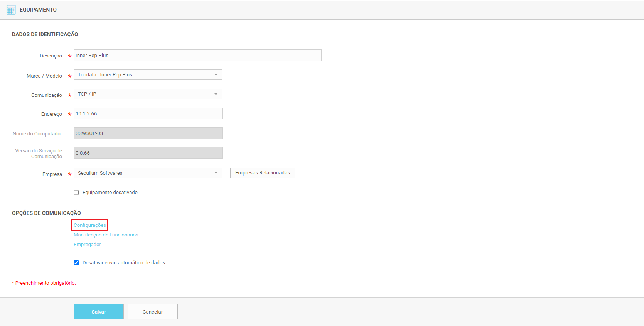Select the Nome do Computador field

pos(148,133)
